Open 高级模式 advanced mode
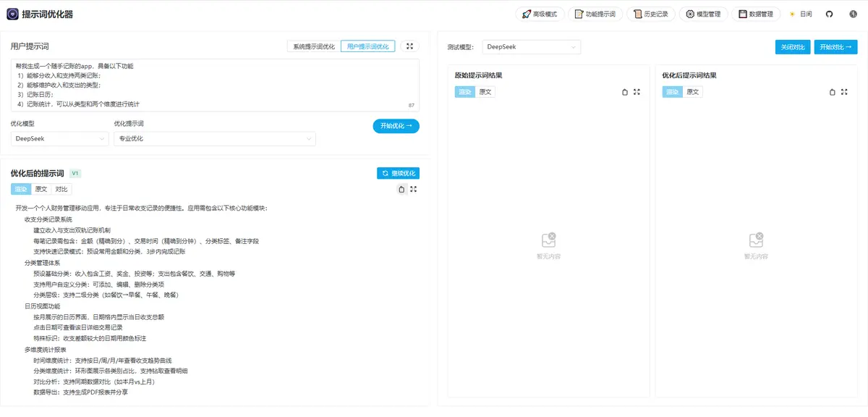 point(540,14)
